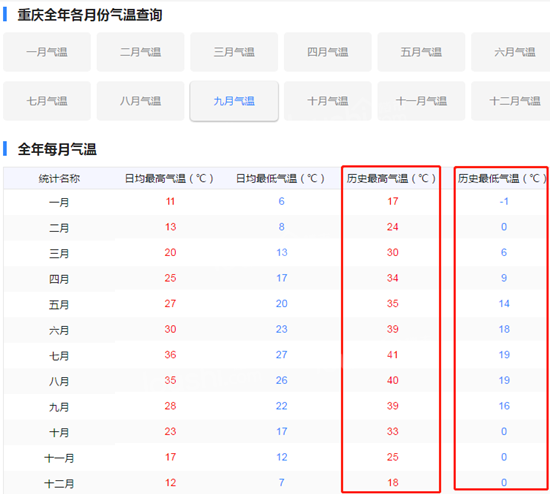The height and width of the screenshot is (494, 550).
Task: Click the 日均最高气温 (℃) column header
Action: (x=169, y=179)
